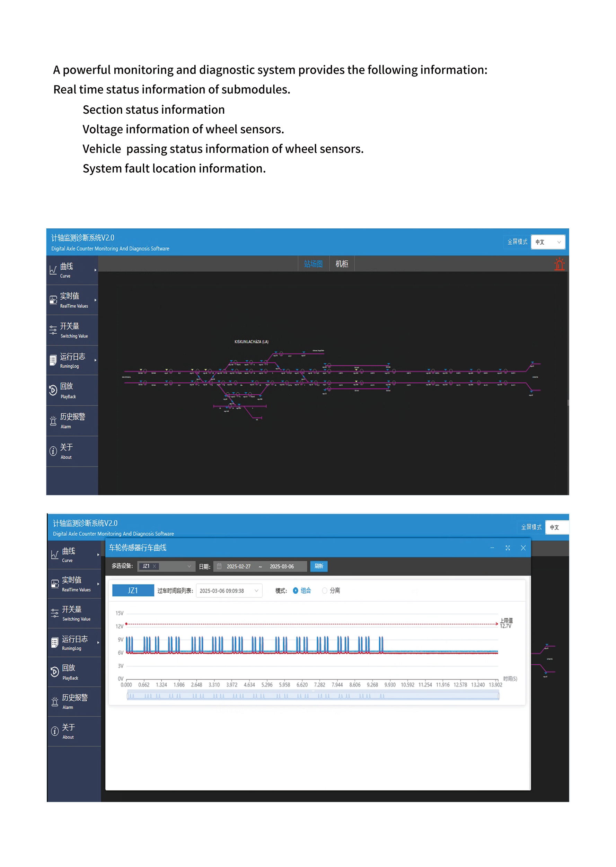This screenshot has width=616, height=867.
Task: Remove the JZ1 tag via its x icon
Action: point(155,566)
